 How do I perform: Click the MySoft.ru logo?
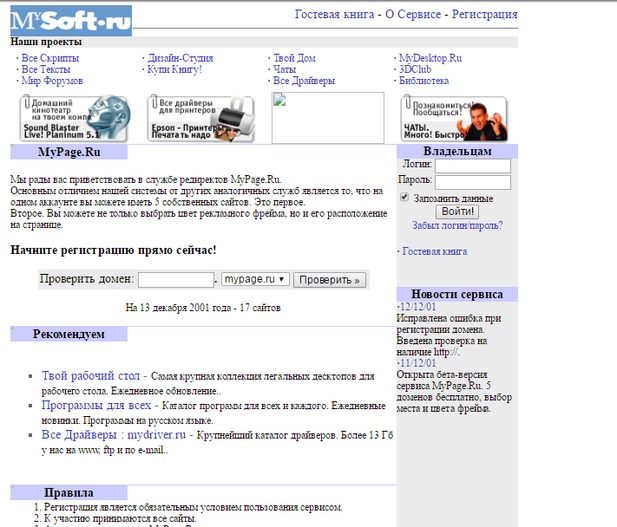[x=71, y=20]
